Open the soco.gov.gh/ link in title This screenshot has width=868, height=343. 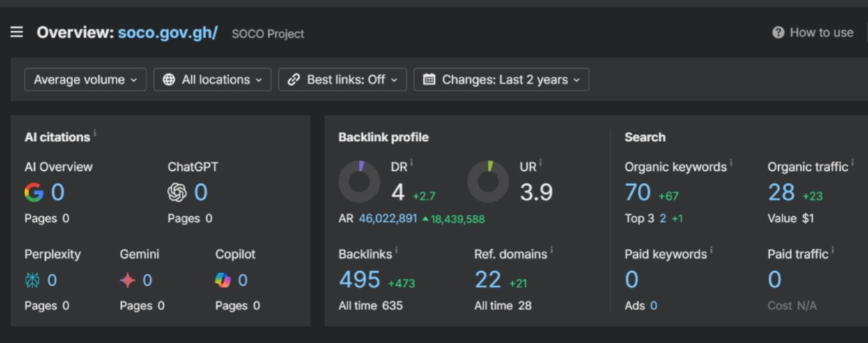coord(167,33)
